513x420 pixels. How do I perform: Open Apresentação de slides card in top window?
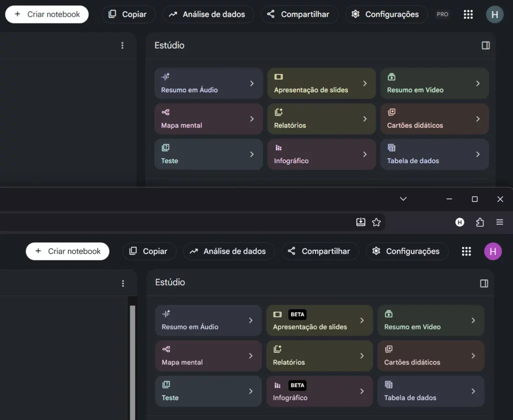coord(321,83)
